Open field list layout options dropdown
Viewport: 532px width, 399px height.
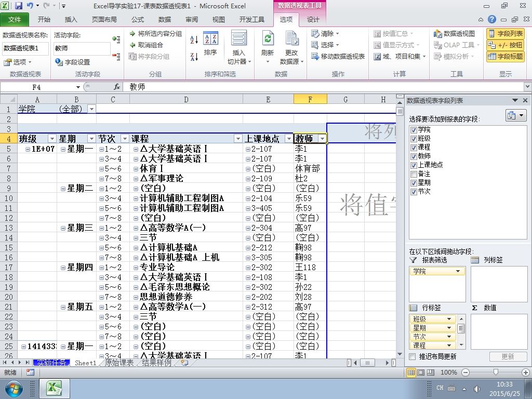coord(516,116)
